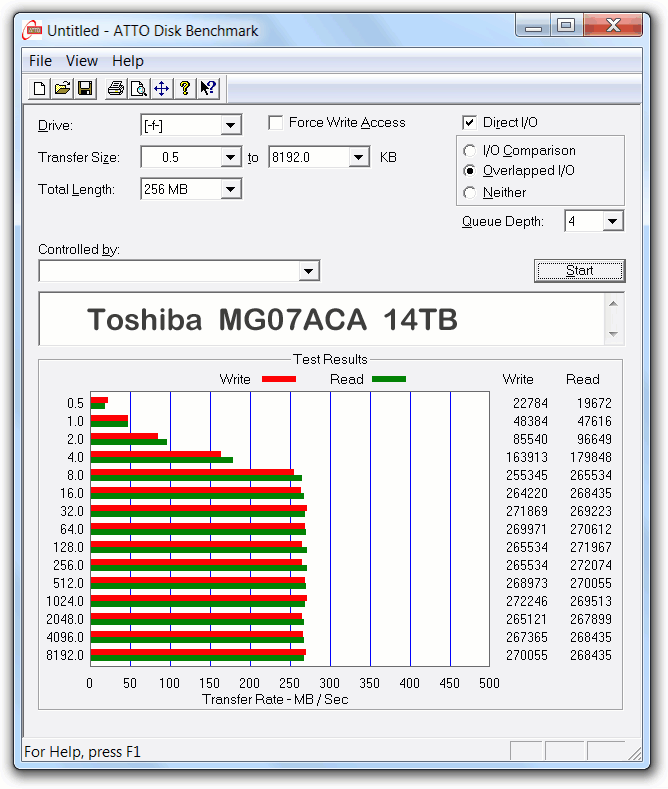Click the Transfer Rate - MB / Sec label
This screenshot has height=789, width=668.
[275, 699]
